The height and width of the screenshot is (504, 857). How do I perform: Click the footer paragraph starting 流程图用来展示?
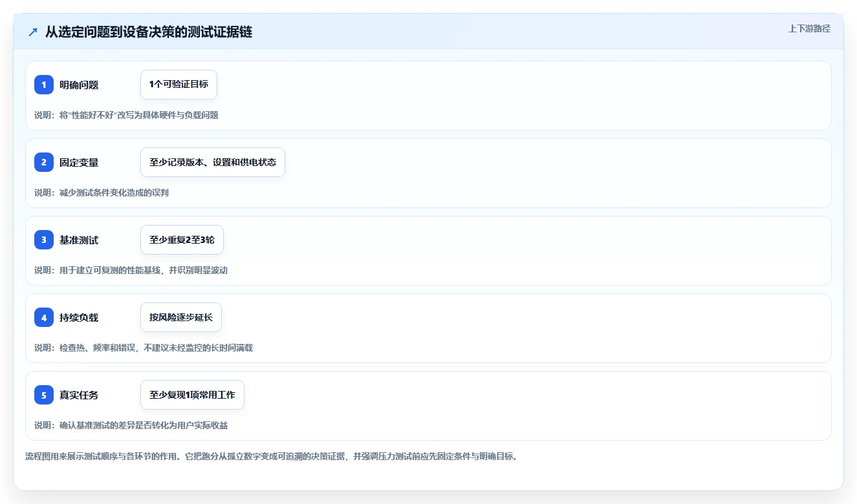point(271,456)
